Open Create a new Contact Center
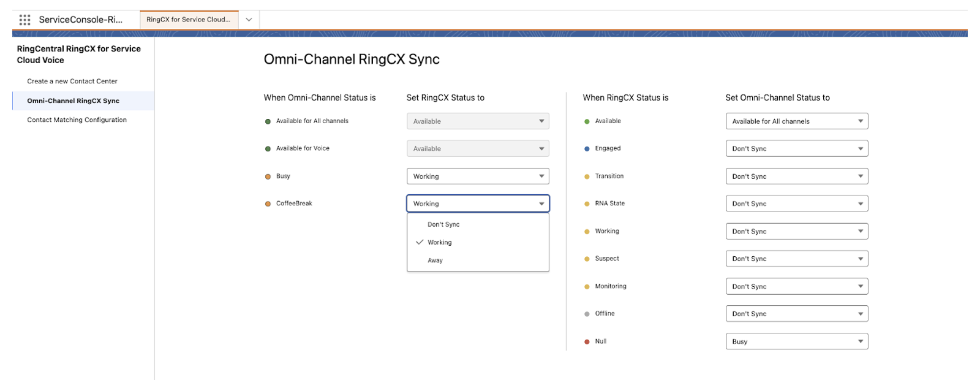Screen dimensions: 980x380 [72, 82]
